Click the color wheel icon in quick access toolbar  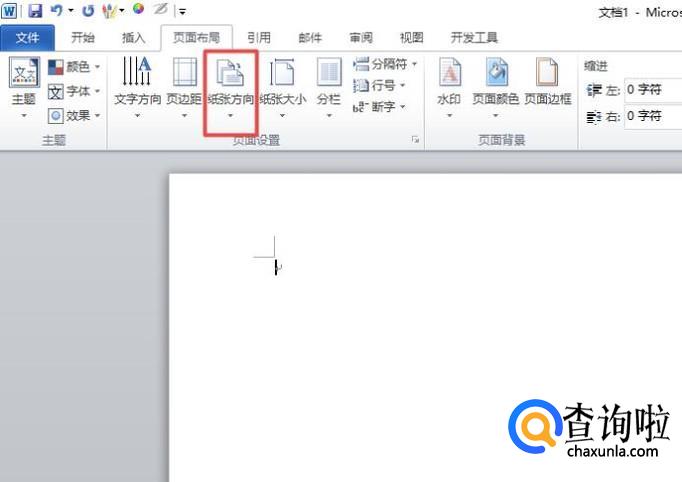[x=138, y=8]
